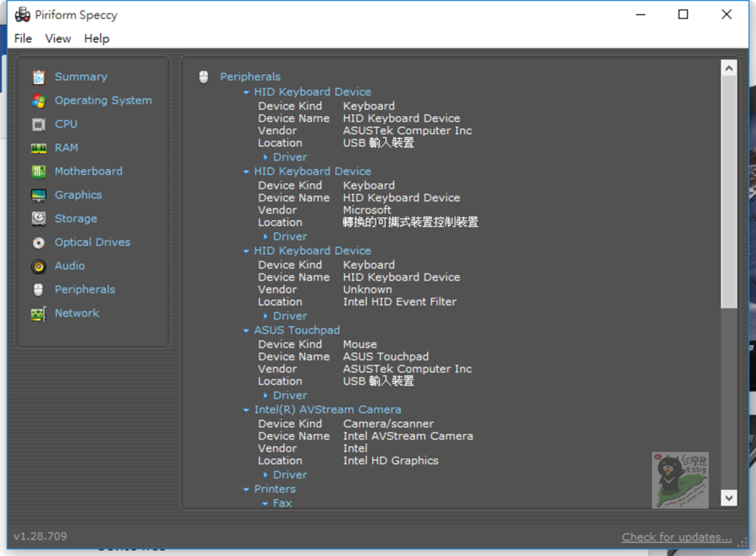Click the Summary clipboard icon in the sidebar
Image resolution: width=756 pixels, height=556 pixels.
tap(38, 77)
